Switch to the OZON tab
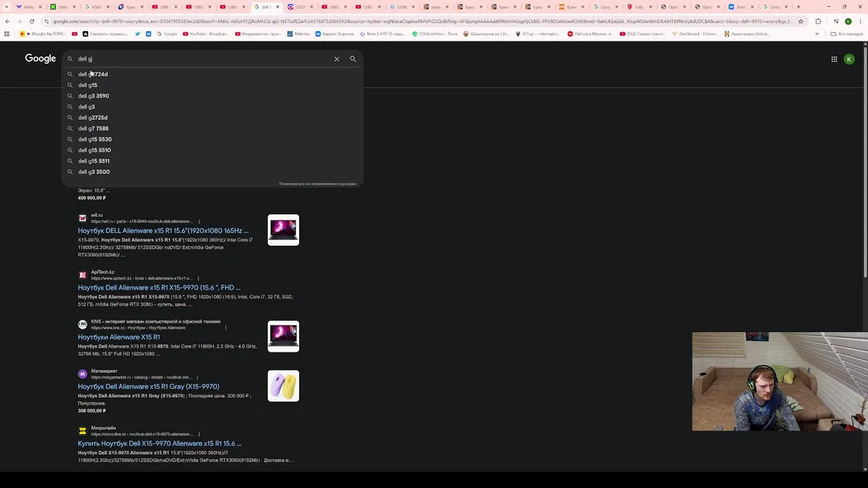Viewport: 868px width, 488px height. click(301, 7)
